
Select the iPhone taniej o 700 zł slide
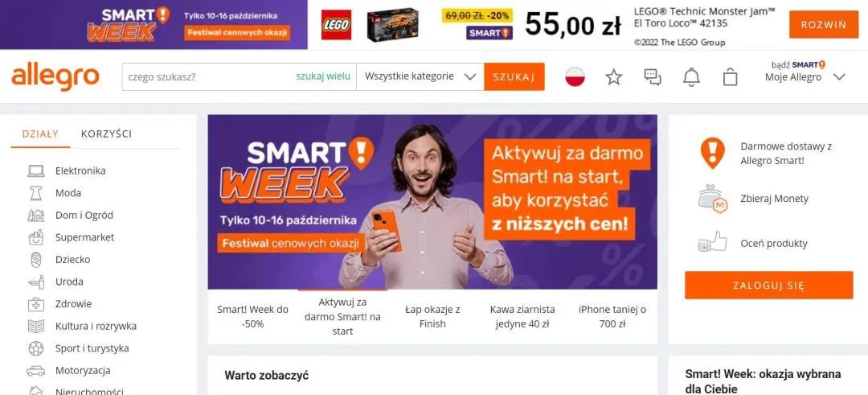(612, 317)
